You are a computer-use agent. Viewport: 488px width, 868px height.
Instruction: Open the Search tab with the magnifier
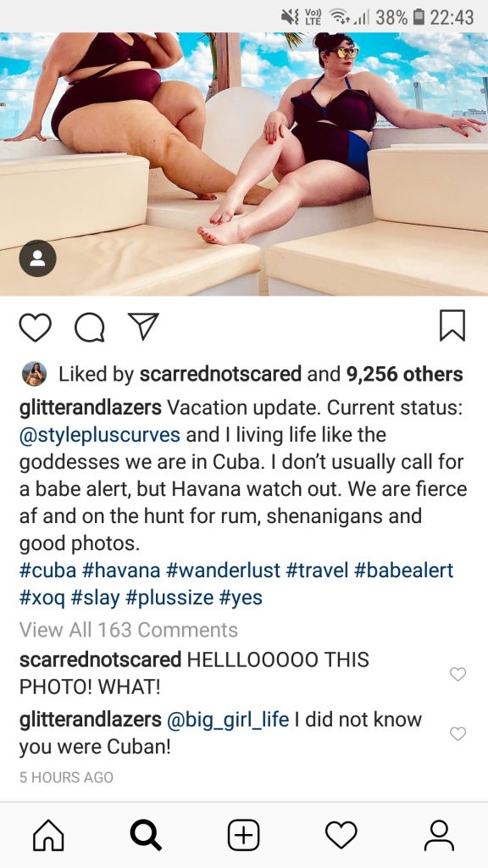coord(146,835)
